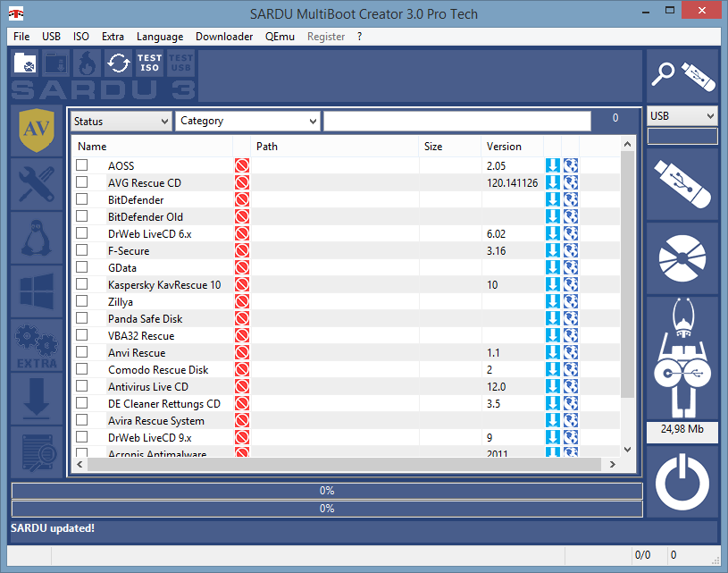Tick the Anvi Rescue checkbox
728x573 pixels.
click(81, 352)
